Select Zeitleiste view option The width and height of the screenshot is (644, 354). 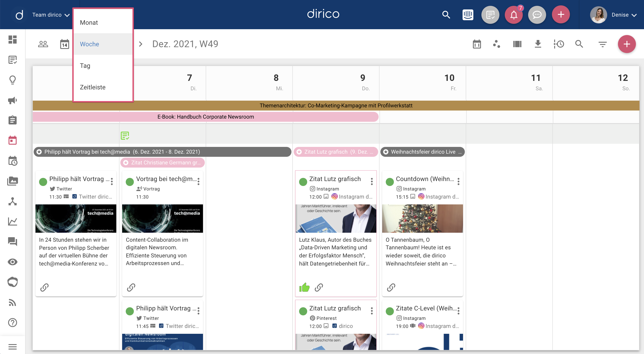(103, 87)
